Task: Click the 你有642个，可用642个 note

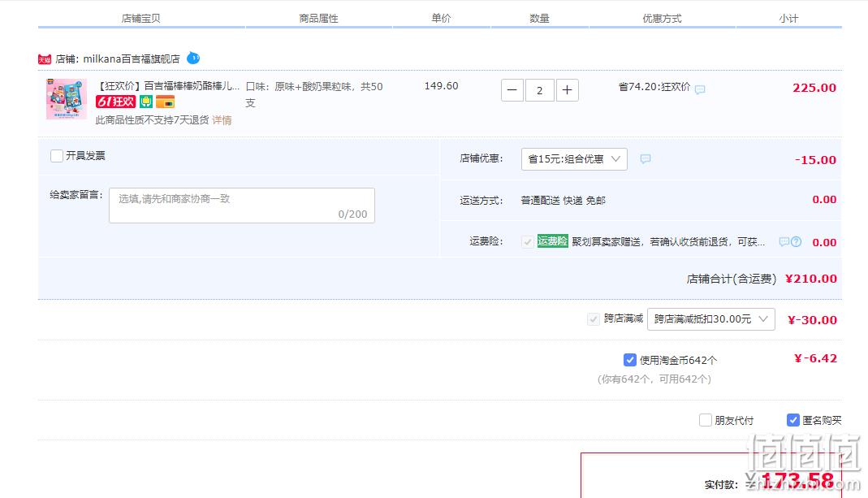Action: (x=654, y=379)
